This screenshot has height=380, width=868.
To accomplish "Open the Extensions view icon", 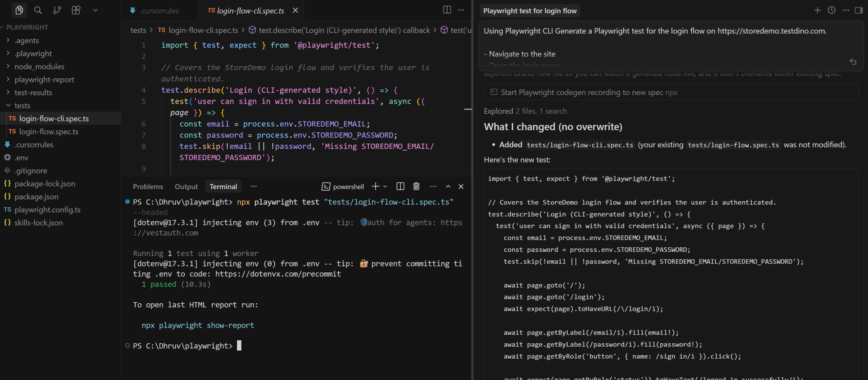I will (76, 10).
